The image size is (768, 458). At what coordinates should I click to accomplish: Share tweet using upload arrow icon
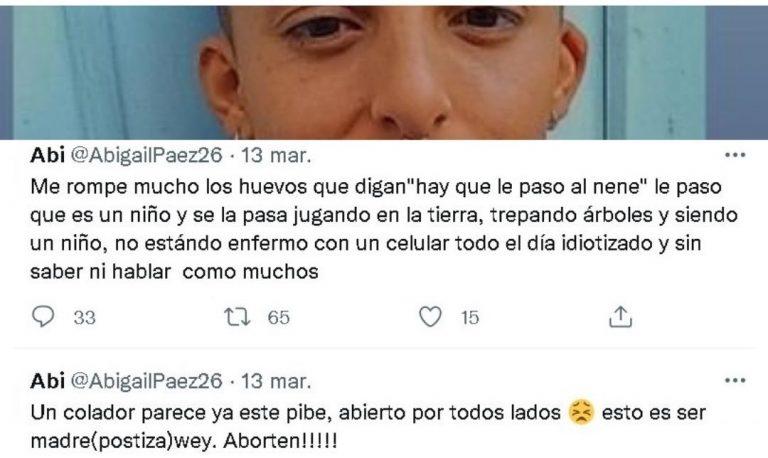tap(621, 317)
